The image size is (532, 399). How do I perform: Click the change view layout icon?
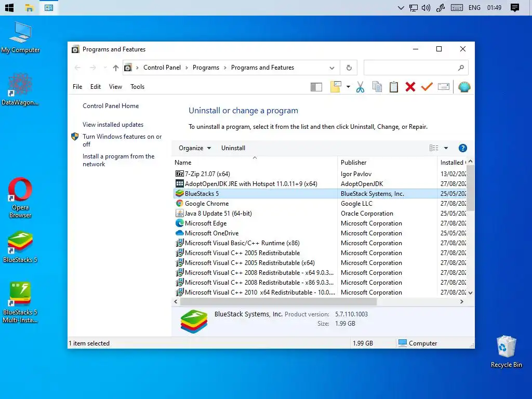click(434, 148)
